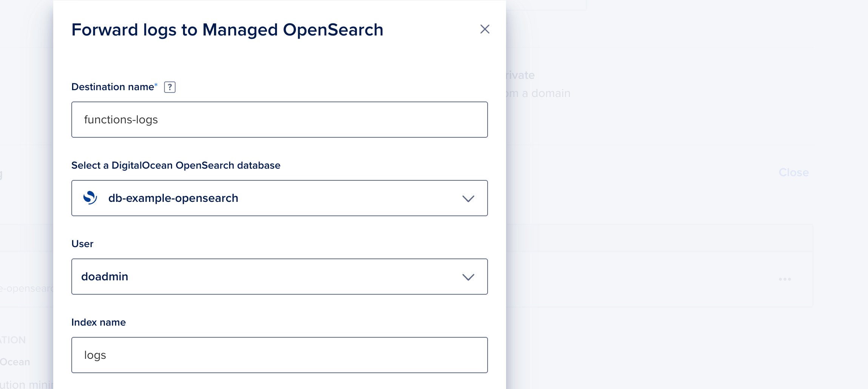Click the Index name label

98,322
